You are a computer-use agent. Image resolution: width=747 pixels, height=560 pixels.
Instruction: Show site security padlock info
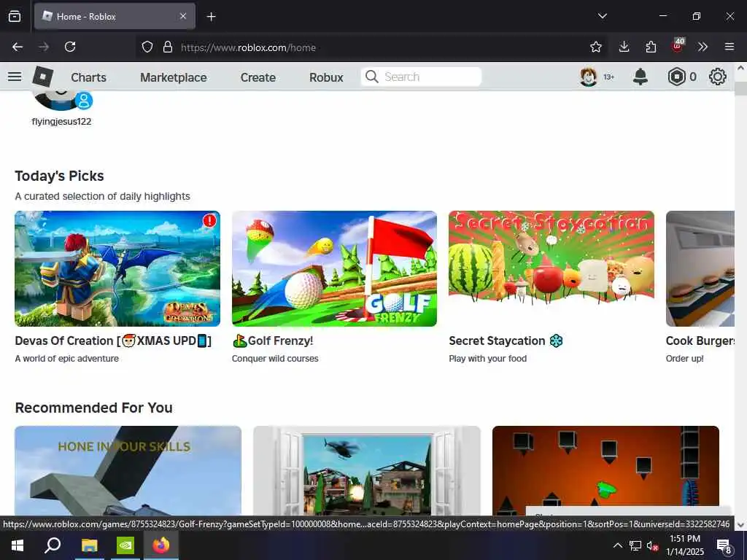click(168, 47)
